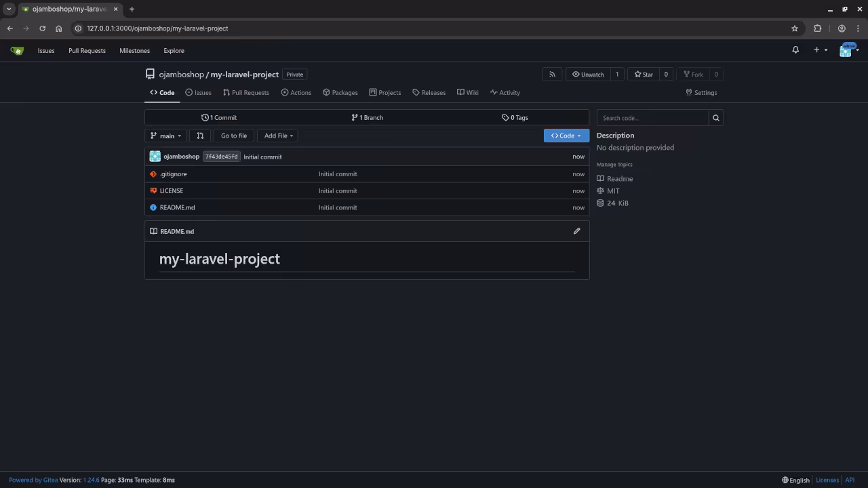This screenshot has width=868, height=488.
Task: Click the compare branches icon button
Action: point(200,136)
